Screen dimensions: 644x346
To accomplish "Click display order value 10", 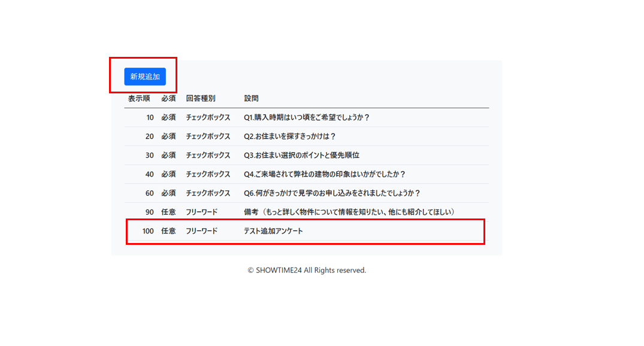I will (150, 117).
